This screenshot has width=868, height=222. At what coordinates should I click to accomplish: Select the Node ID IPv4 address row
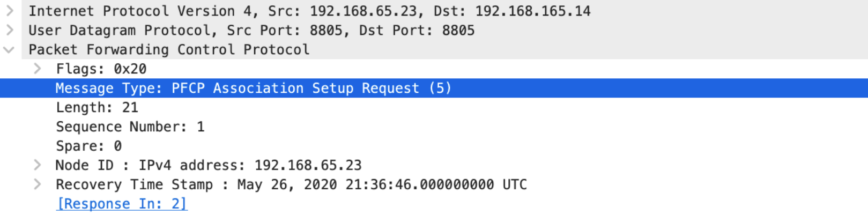click(x=209, y=166)
